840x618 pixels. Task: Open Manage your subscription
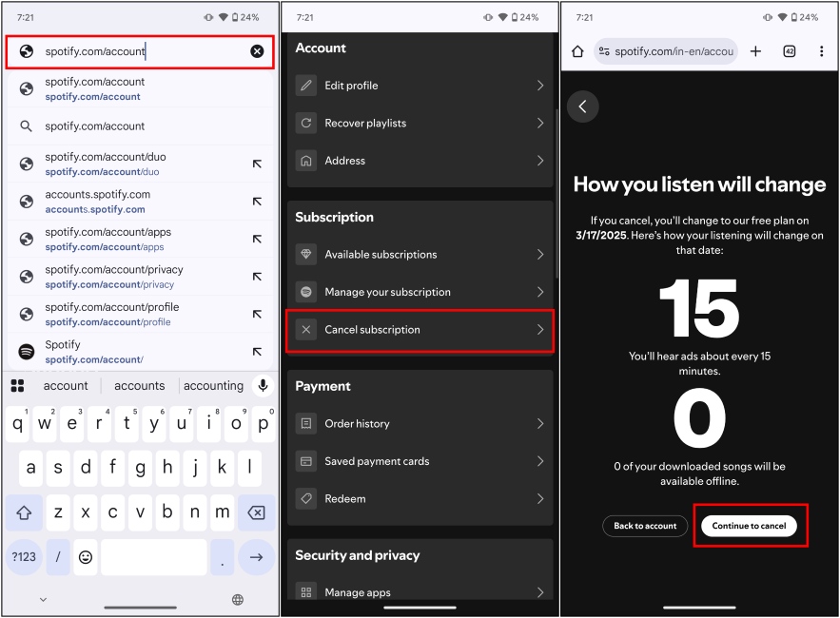pos(420,292)
